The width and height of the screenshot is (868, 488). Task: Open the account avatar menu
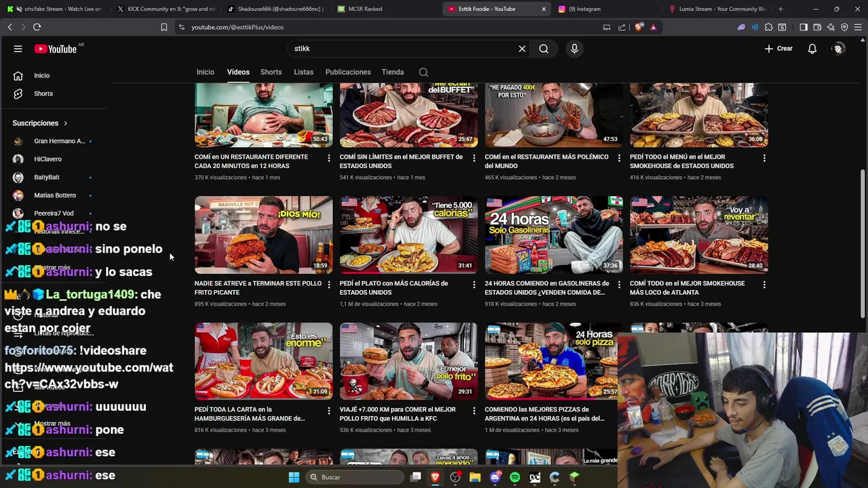click(839, 49)
